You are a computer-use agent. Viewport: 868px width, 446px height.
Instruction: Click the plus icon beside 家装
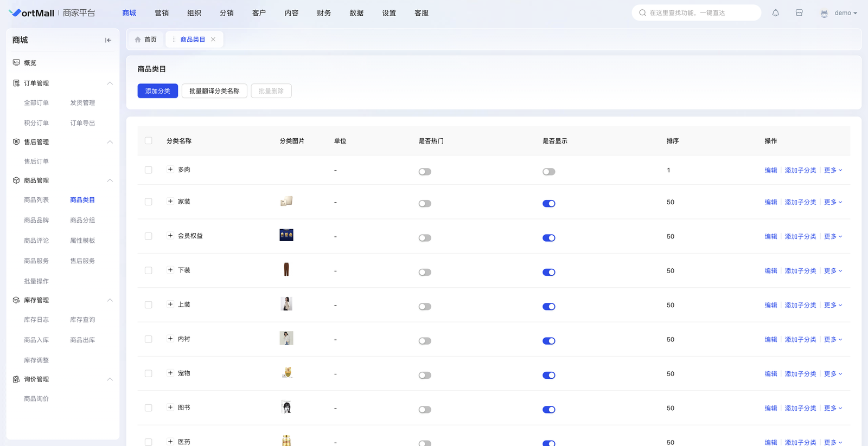[x=170, y=201]
